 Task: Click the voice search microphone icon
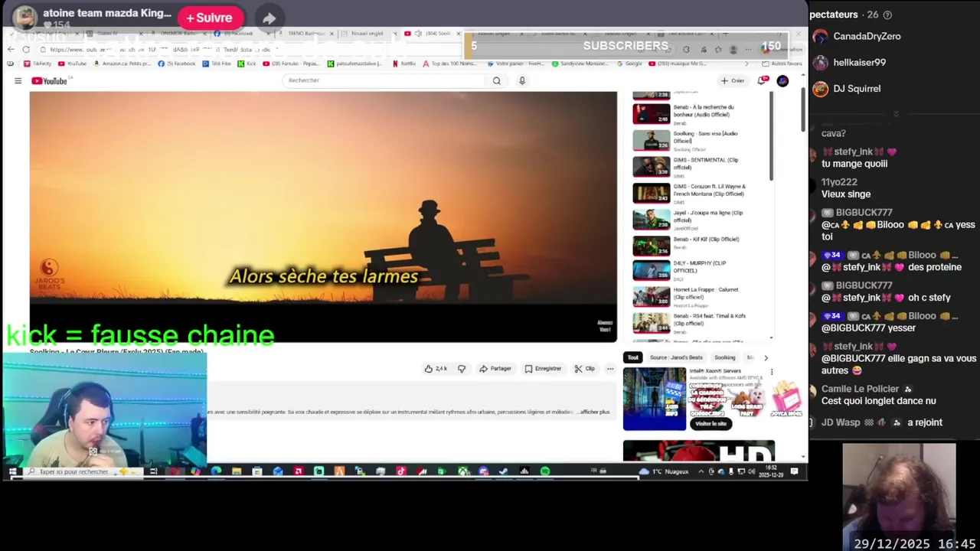[x=522, y=80]
